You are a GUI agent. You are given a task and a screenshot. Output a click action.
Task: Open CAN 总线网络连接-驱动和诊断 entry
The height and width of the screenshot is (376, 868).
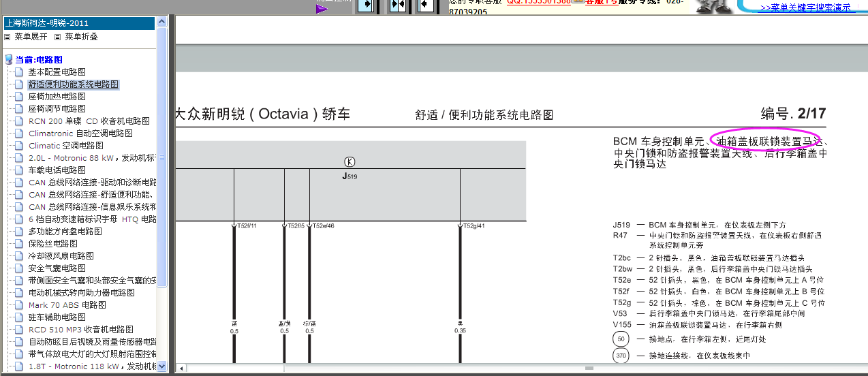coord(92,183)
